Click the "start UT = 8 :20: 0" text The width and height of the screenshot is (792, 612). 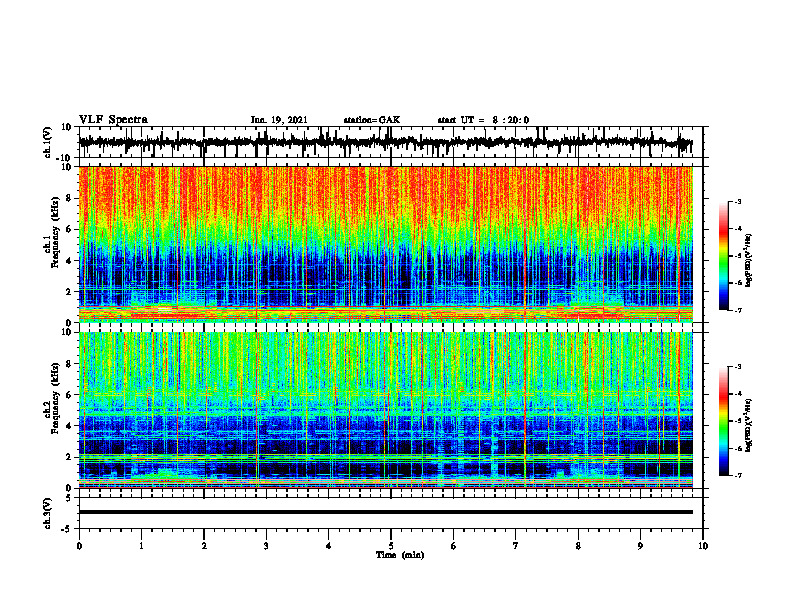pos(483,120)
